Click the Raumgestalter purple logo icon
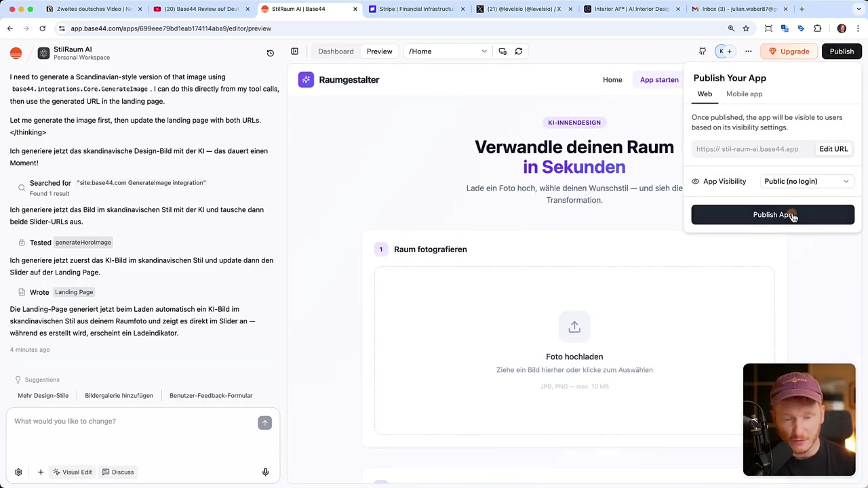868x488 pixels. pos(306,80)
